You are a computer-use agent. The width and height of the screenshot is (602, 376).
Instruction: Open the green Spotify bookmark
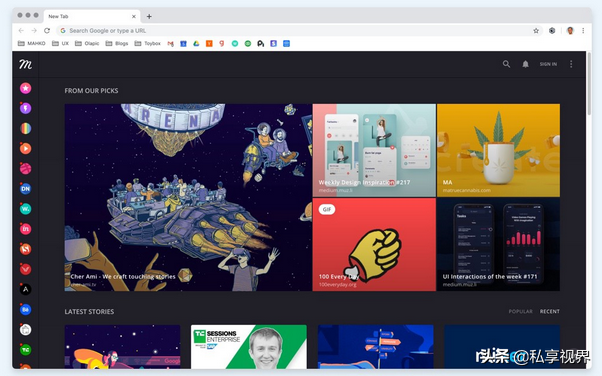[248, 44]
